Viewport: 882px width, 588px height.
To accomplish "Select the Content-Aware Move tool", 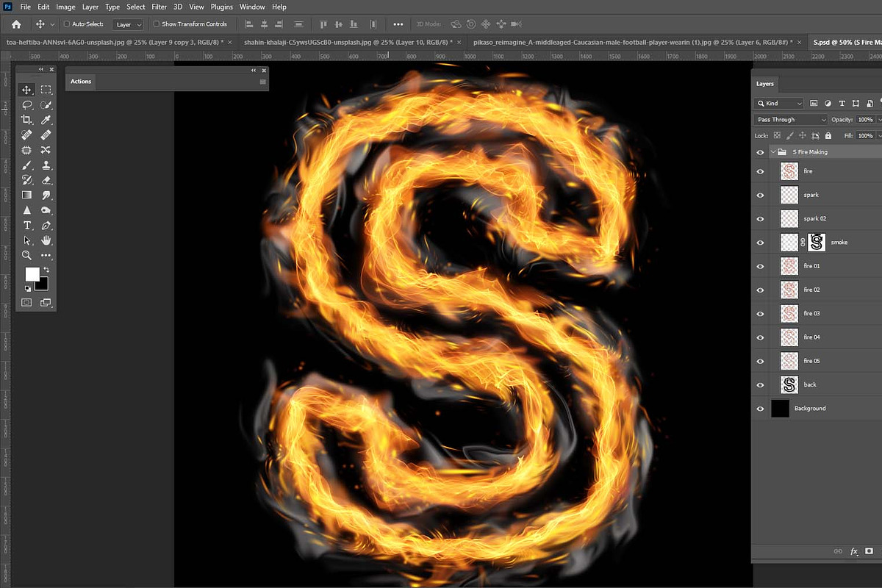I will (x=46, y=150).
